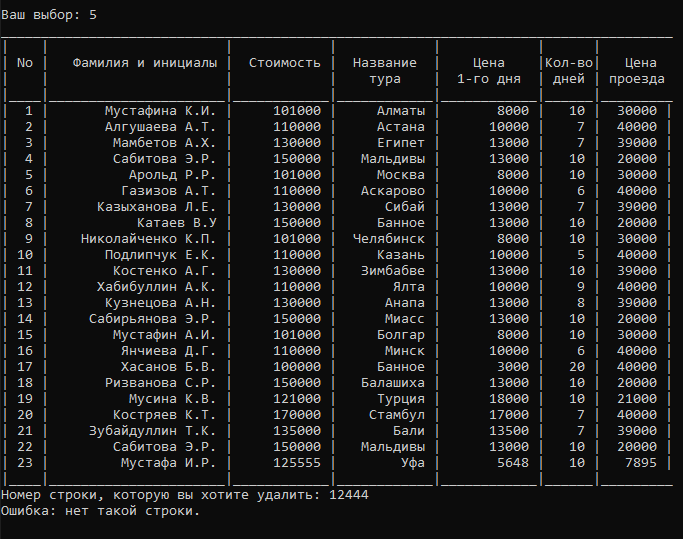Image resolution: width=683 pixels, height=539 pixels.
Task: Click the 'Стоимость' column header
Action: click(x=284, y=63)
